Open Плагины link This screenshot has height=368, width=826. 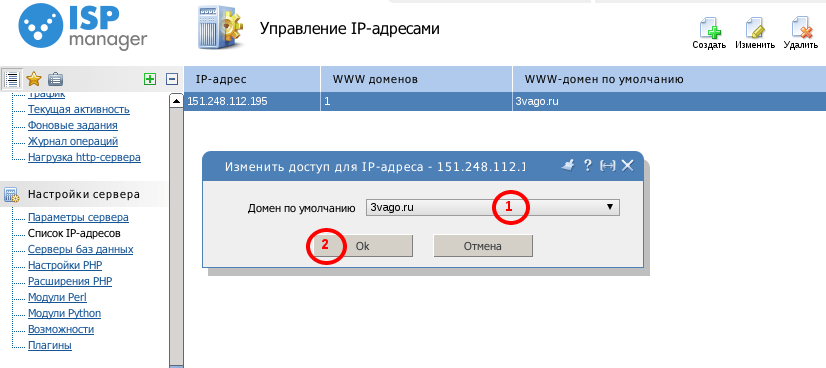(x=50, y=345)
